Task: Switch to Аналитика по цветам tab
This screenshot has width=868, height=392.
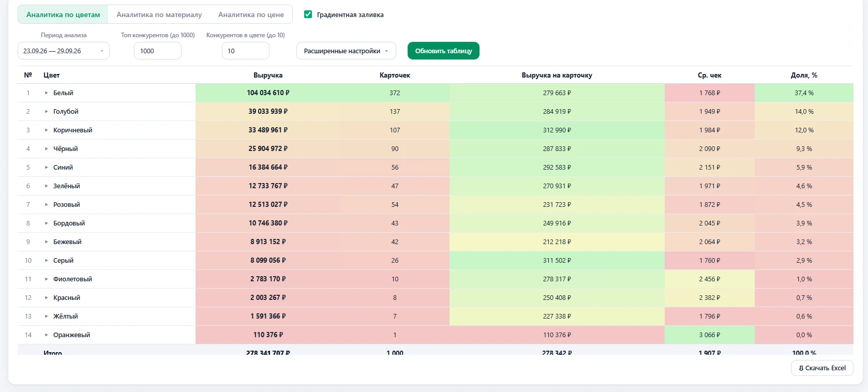Action: point(63,14)
